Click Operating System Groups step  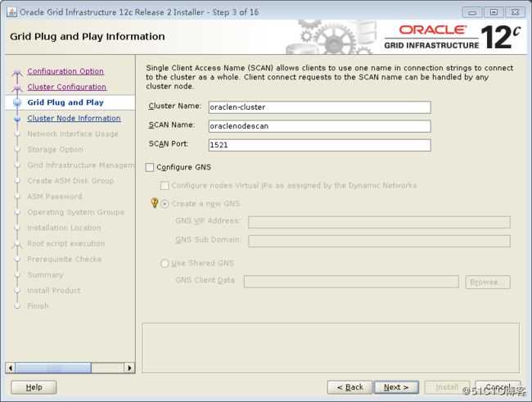coord(75,212)
